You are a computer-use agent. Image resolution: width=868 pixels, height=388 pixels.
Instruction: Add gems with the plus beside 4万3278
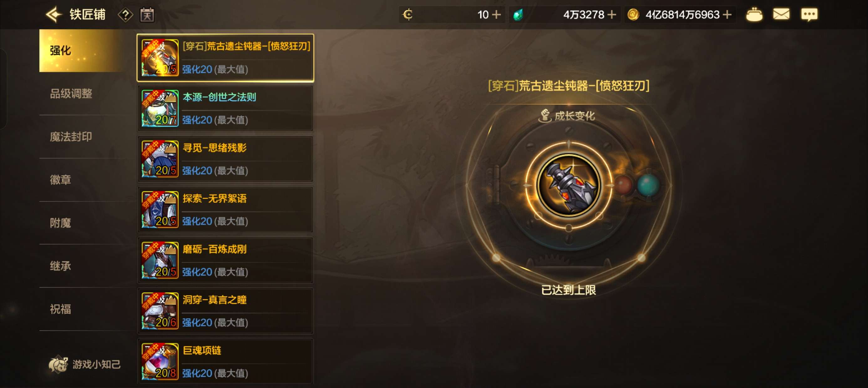[612, 15]
